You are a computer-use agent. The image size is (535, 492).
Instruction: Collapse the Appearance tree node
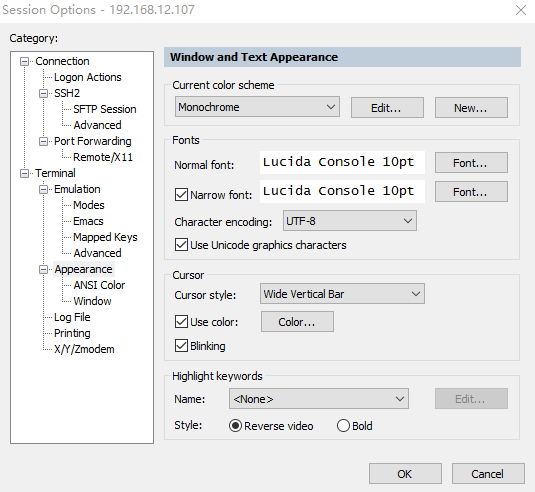(43, 270)
